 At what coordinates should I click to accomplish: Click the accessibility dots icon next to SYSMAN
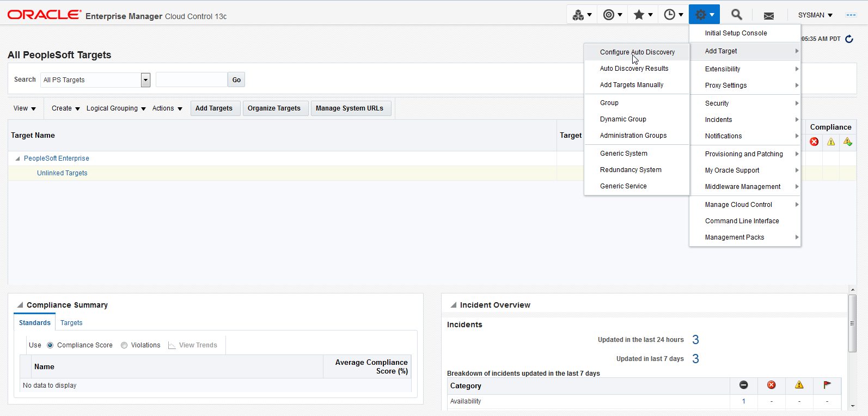(x=851, y=15)
